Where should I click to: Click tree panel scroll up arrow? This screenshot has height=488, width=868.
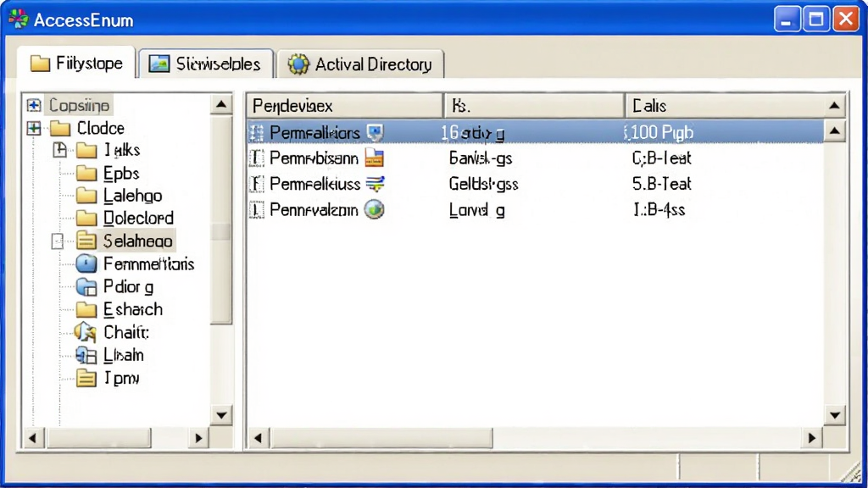coord(221,104)
